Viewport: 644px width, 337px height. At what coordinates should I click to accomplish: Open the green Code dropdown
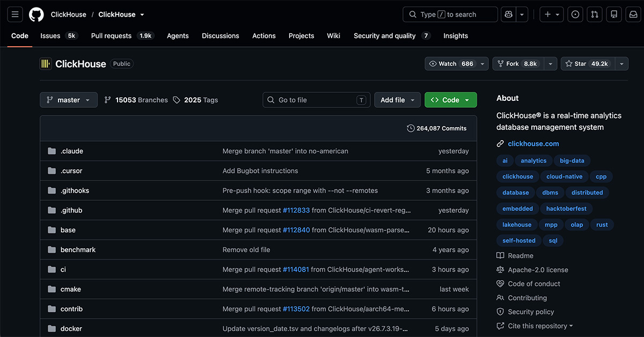coord(451,100)
